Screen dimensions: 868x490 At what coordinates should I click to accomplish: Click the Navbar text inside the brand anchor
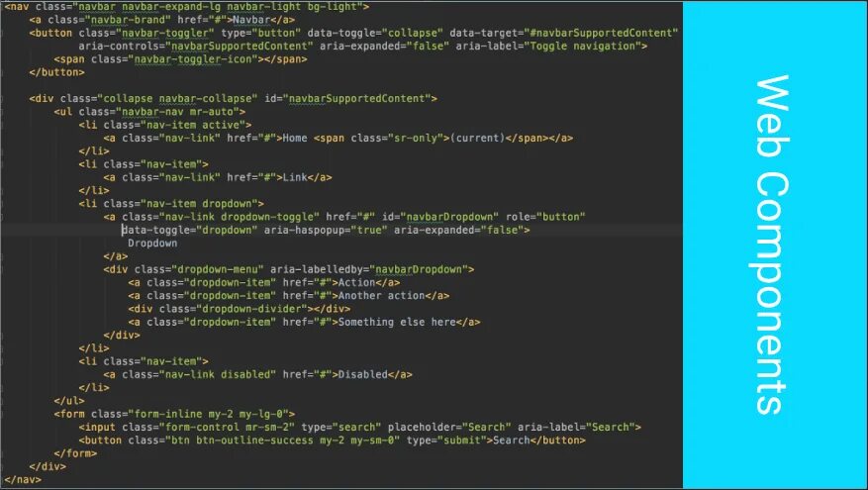(x=251, y=20)
